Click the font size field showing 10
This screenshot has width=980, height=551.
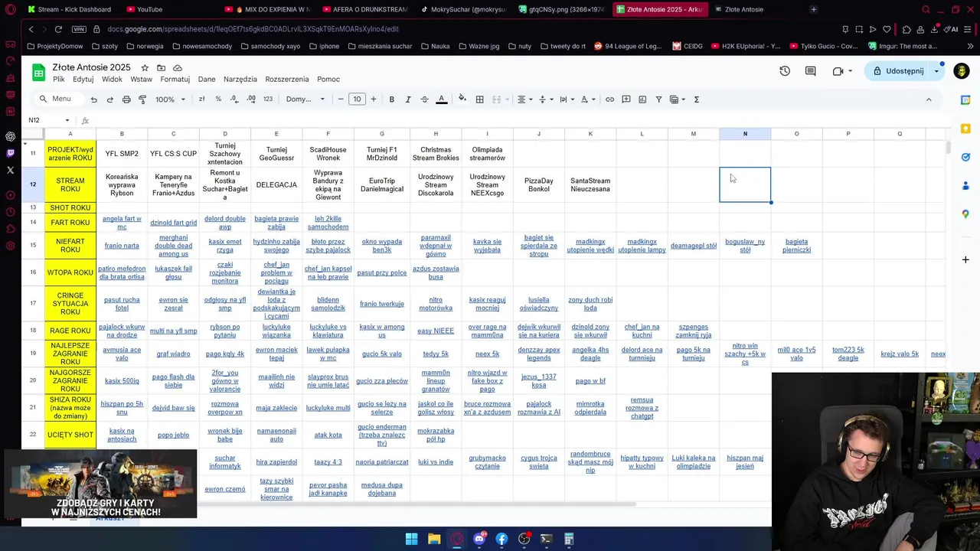(357, 99)
